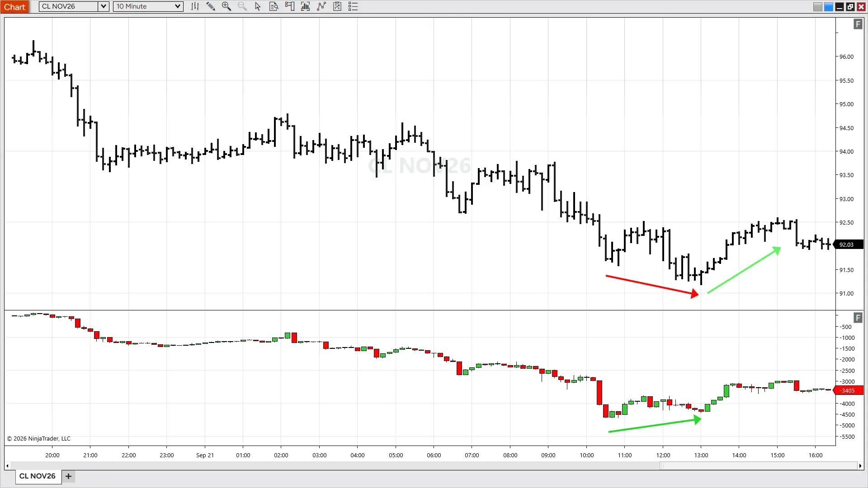Click the F badge on indicator panel
The height and width of the screenshot is (488, 868).
(858, 318)
